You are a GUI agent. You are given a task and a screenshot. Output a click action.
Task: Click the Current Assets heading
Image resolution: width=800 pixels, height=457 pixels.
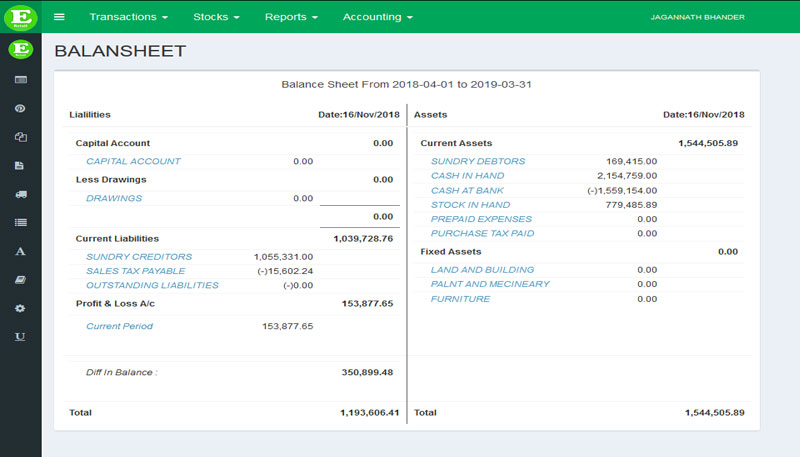click(x=456, y=143)
